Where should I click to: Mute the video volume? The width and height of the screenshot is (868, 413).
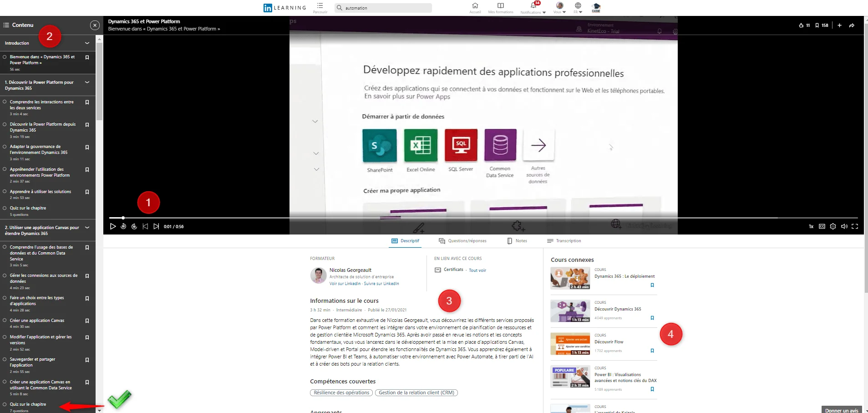844,226
